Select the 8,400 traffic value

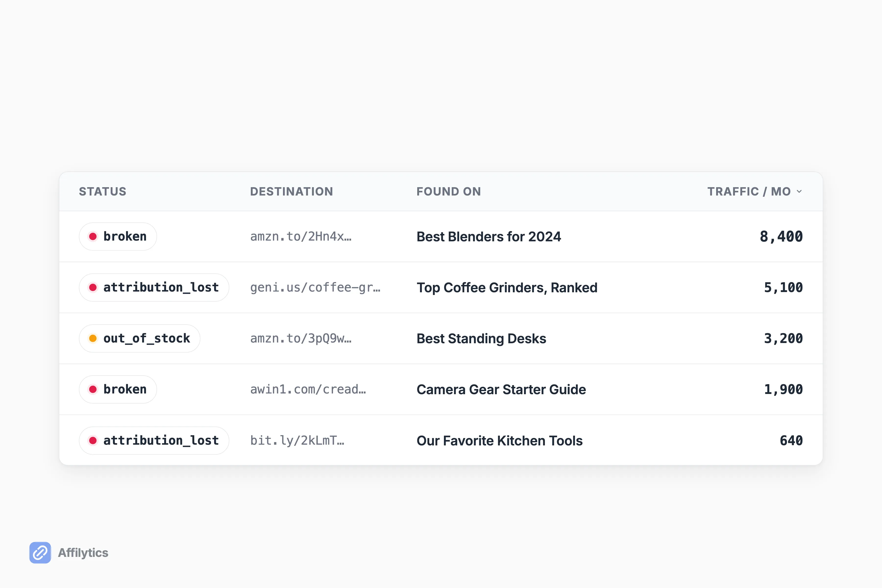pos(781,237)
